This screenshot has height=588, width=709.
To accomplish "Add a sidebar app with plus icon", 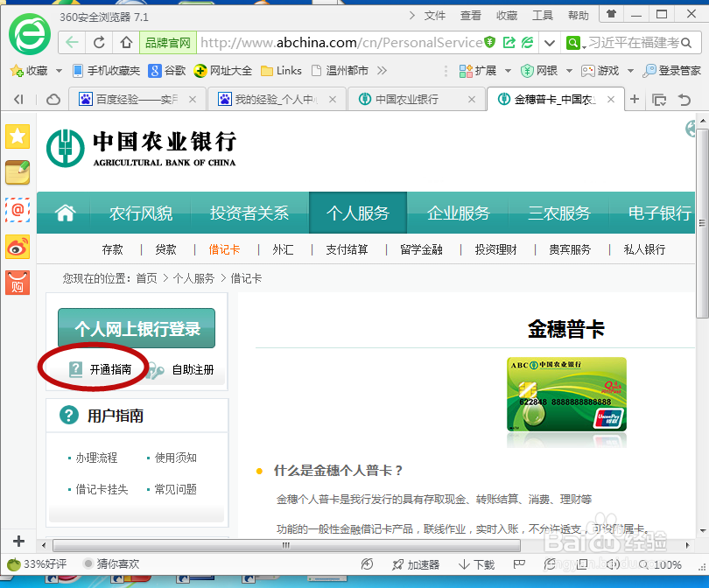I will [18, 541].
